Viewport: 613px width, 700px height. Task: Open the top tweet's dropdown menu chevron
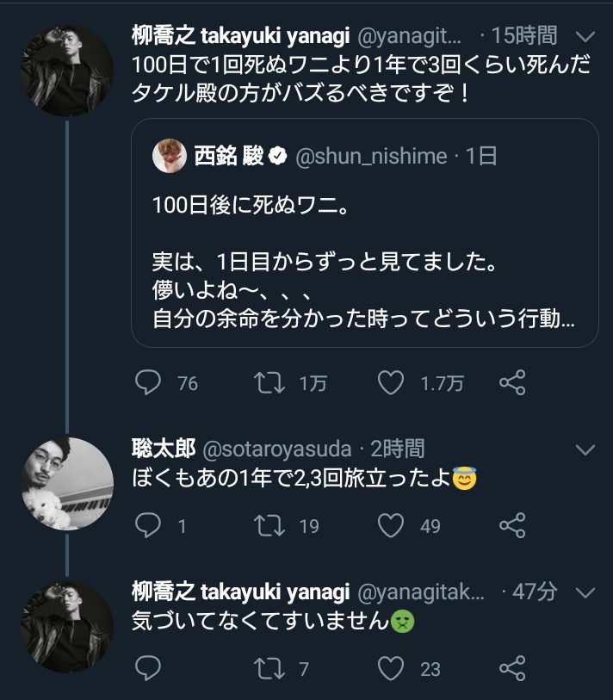585,36
